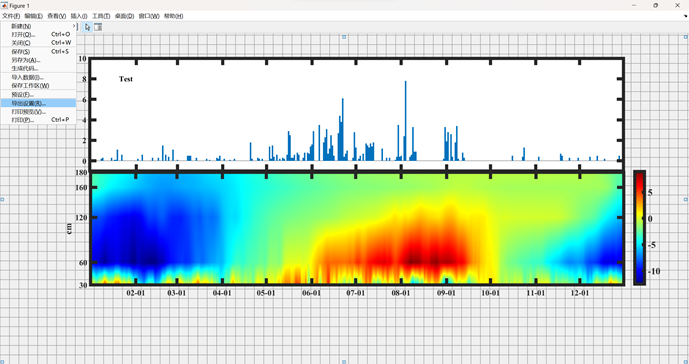Viewport: 689px width, 364px height.
Task: Click the MATLAB icon in the title bar
Action: (4, 6)
